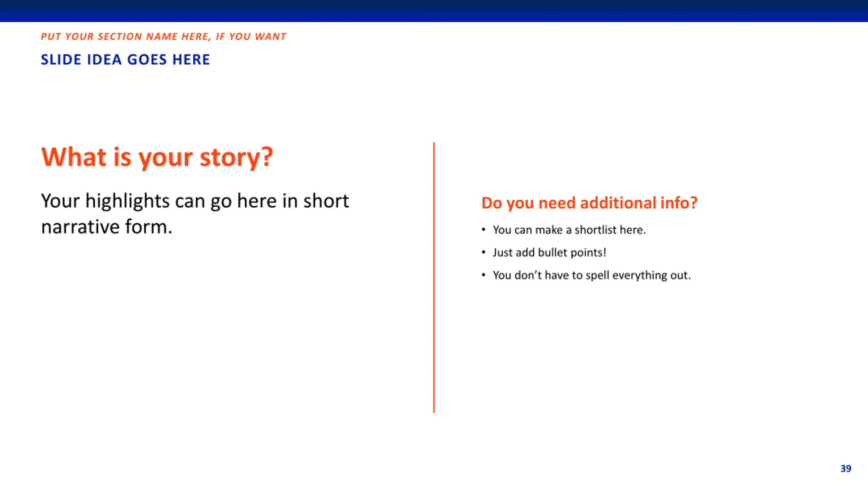This screenshot has height=488, width=868.
Task: Click the word 'story?' in the orange heading
Action: 236,158
